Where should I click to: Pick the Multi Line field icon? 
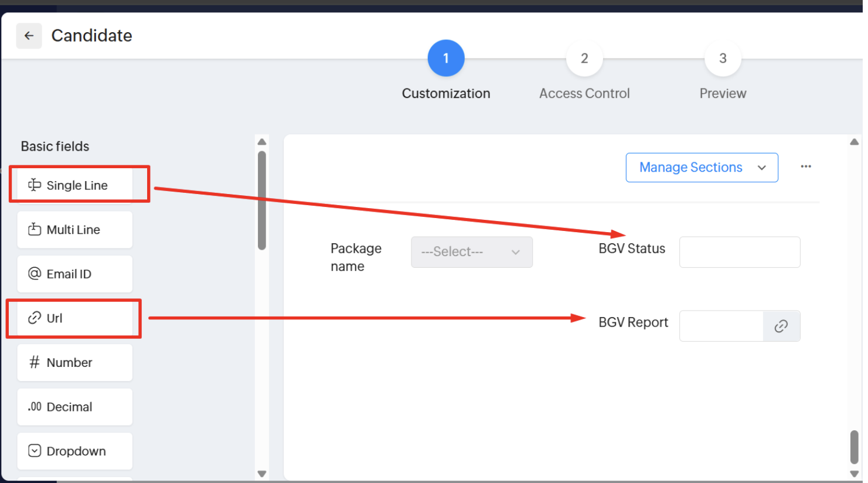coord(35,229)
